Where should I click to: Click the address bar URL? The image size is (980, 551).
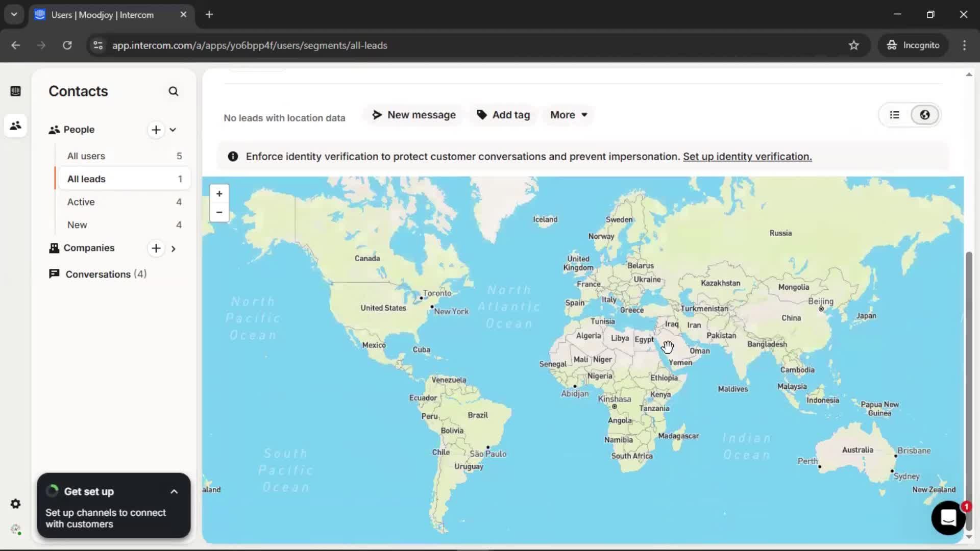coord(250,45)
